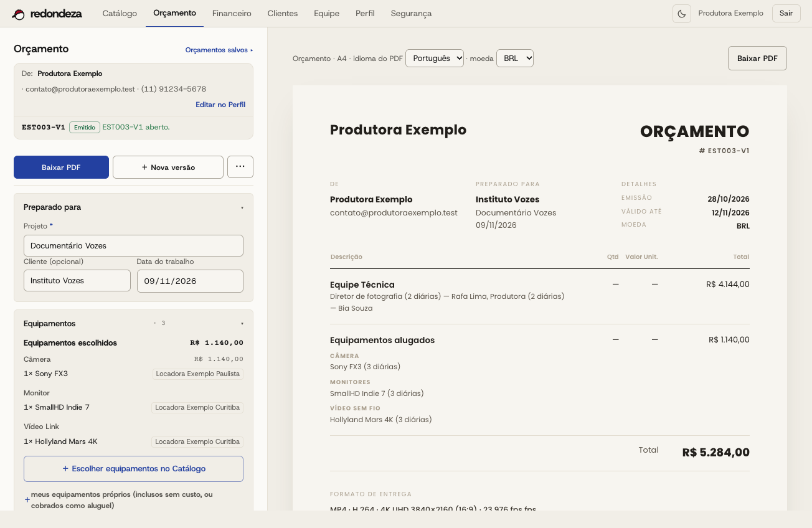
Task: Go to the Perfil tab
Action: [x=365, y=13]
